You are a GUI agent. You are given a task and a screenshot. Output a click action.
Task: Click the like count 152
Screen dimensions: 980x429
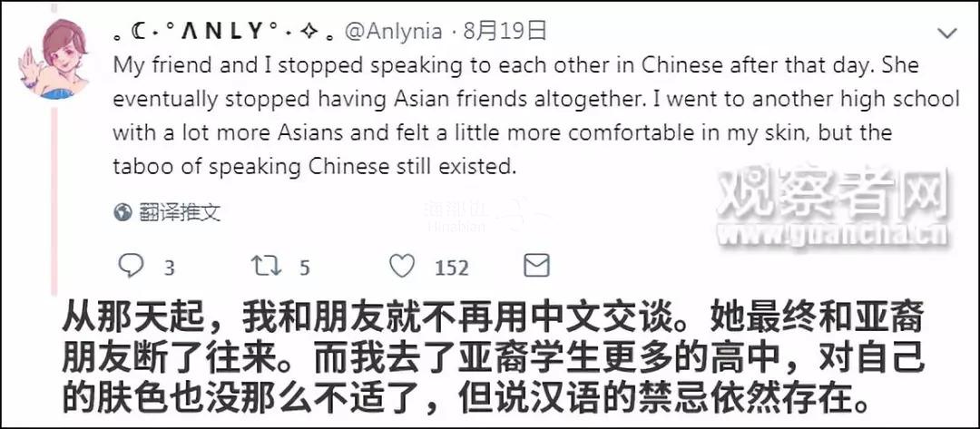point(452,268)
